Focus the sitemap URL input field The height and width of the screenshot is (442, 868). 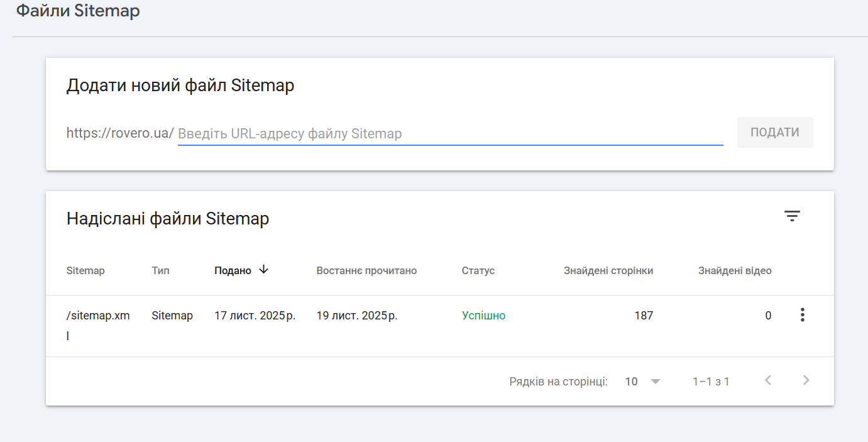[450, 134]
